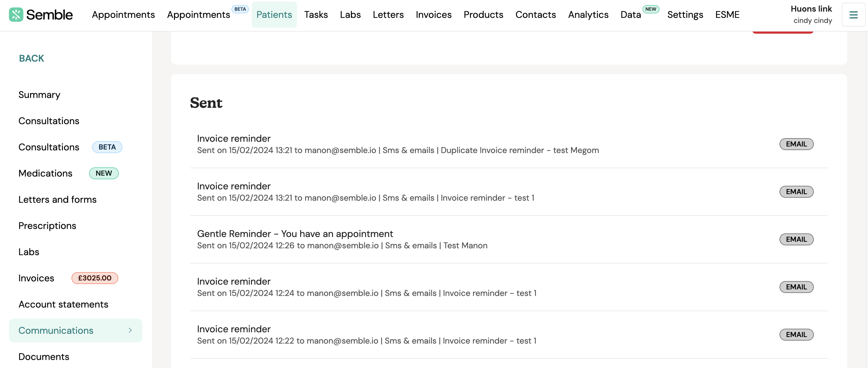Open Invoices in the patient sidebar

[x=36, y=278]
